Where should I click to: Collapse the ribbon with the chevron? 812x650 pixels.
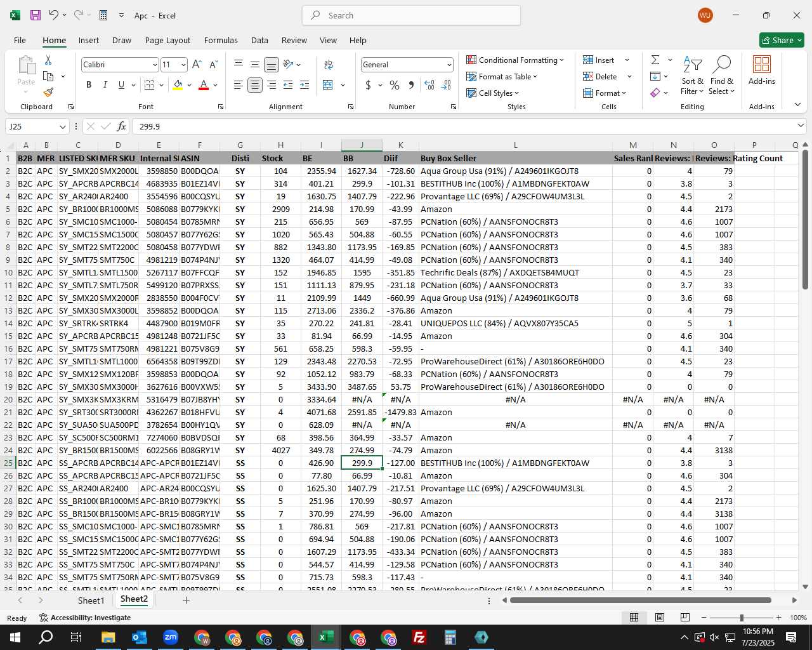coord(797,105)
